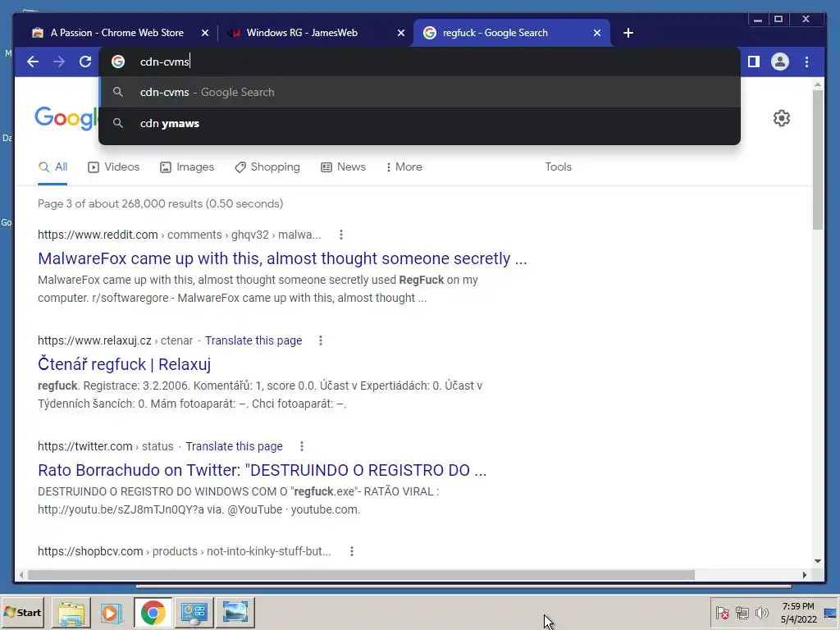Open options for the twitter.com result
Screen dimensions: 840x630
pyautogui.click(x=302, y=446)
